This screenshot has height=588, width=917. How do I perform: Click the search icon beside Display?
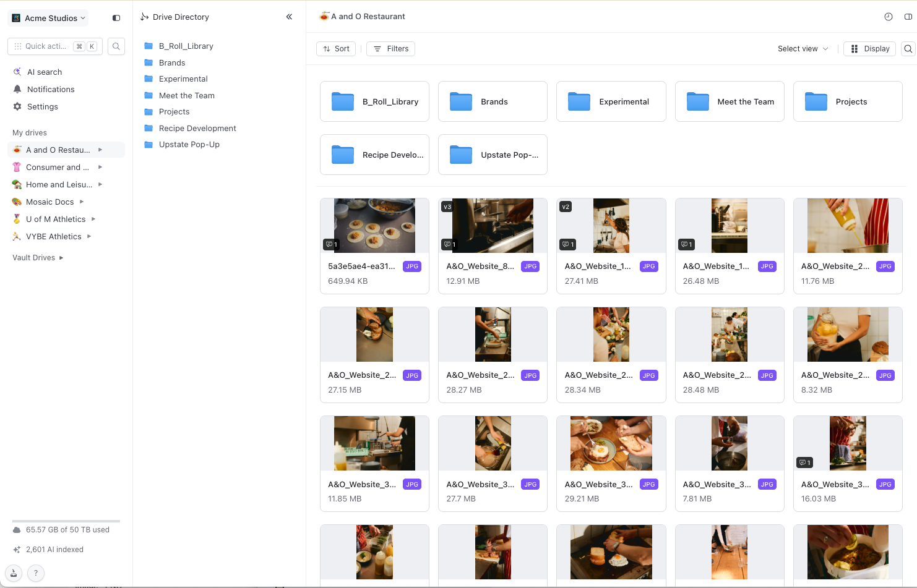click(908, 49)
